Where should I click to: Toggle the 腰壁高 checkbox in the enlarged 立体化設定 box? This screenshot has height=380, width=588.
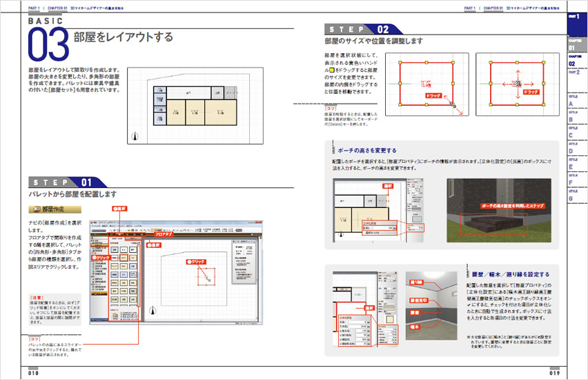[341, 339]
